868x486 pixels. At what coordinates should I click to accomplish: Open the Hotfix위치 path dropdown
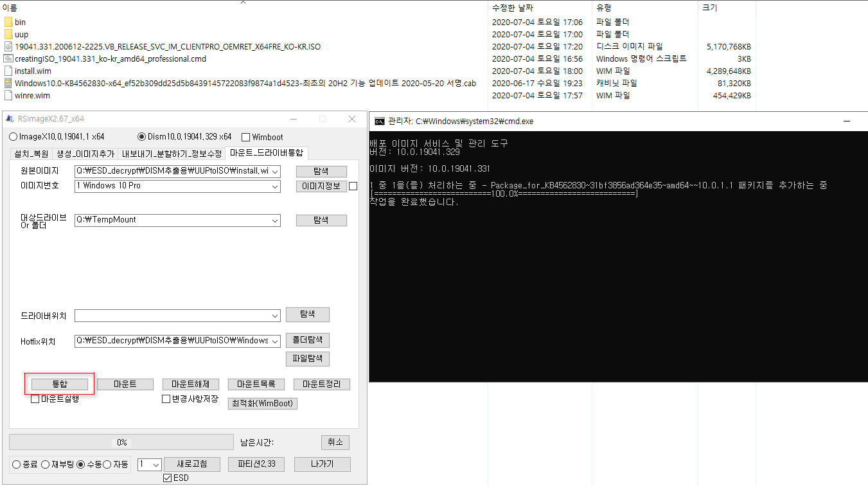[x=275, y=341]
